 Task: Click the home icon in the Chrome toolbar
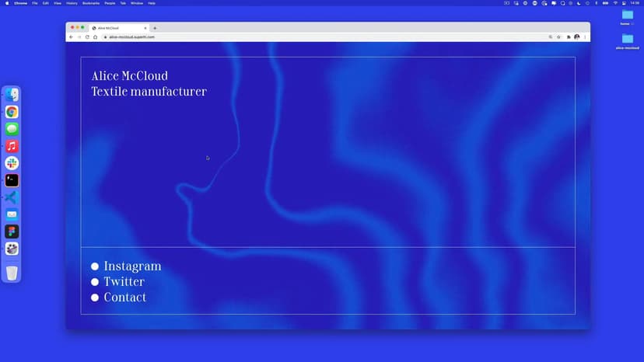(96, 37)
